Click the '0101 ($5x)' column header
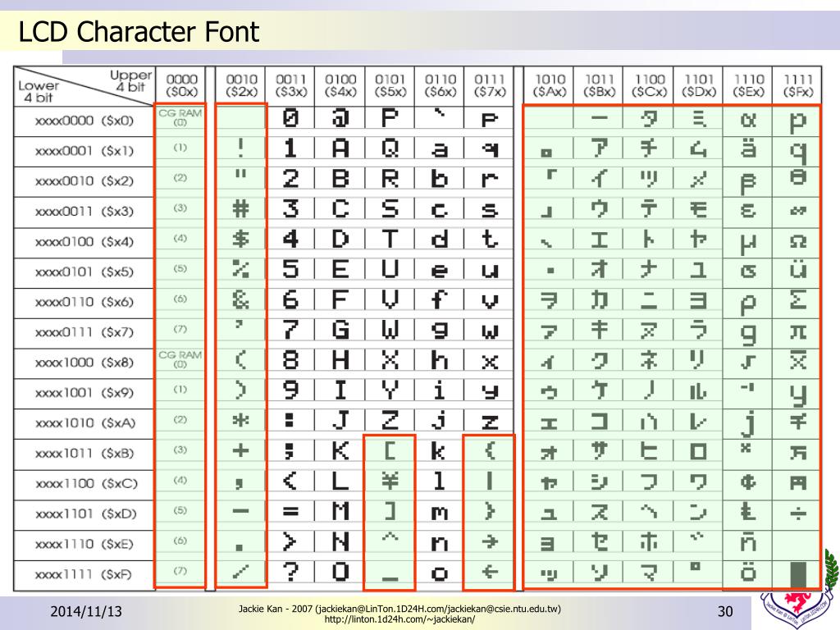 (390, 85)
